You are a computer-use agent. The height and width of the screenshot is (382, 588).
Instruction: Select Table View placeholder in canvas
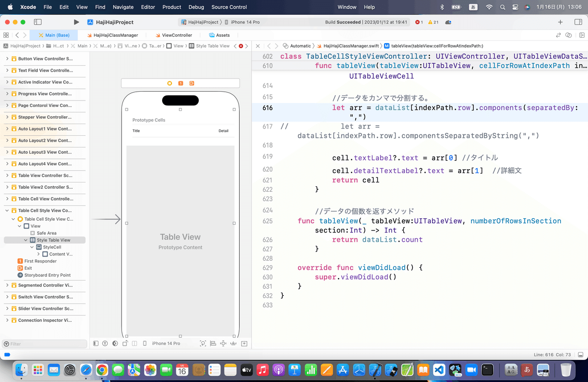[x=180, y=240]
